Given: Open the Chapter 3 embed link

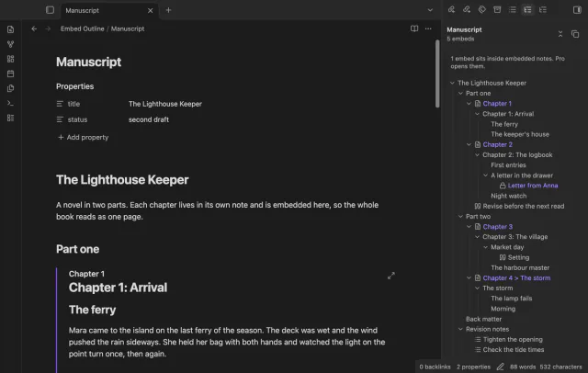Looking at the screenshot, I should click(497, 227).
